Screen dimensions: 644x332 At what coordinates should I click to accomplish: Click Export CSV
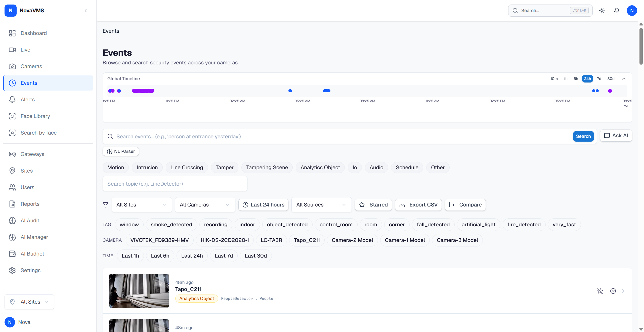418,205
